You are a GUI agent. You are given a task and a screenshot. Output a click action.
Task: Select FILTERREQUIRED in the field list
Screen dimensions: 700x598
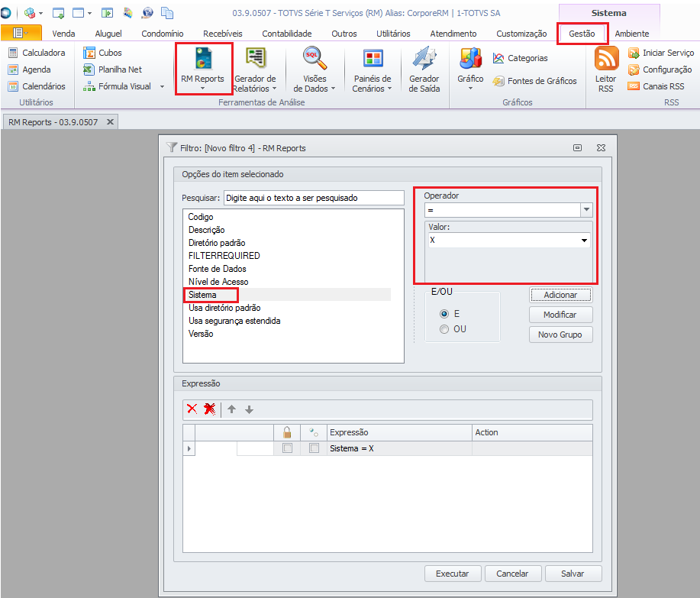point(224,255)
